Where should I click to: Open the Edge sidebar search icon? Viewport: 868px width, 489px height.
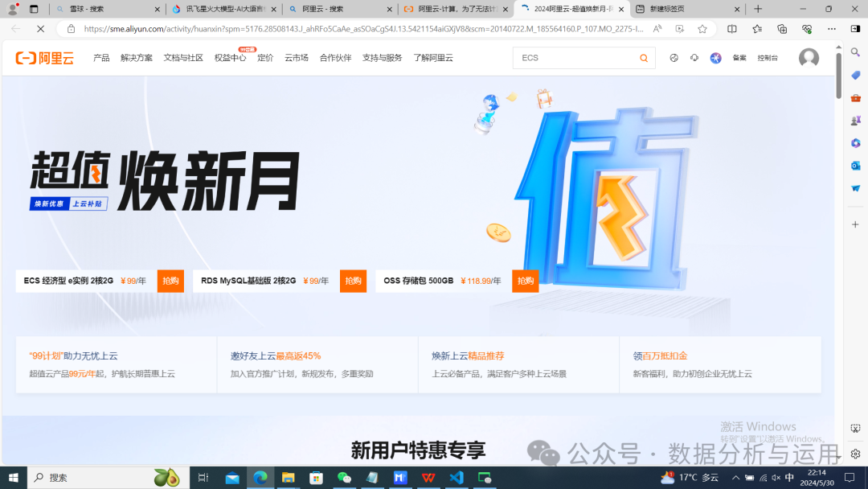pos(855,52)
